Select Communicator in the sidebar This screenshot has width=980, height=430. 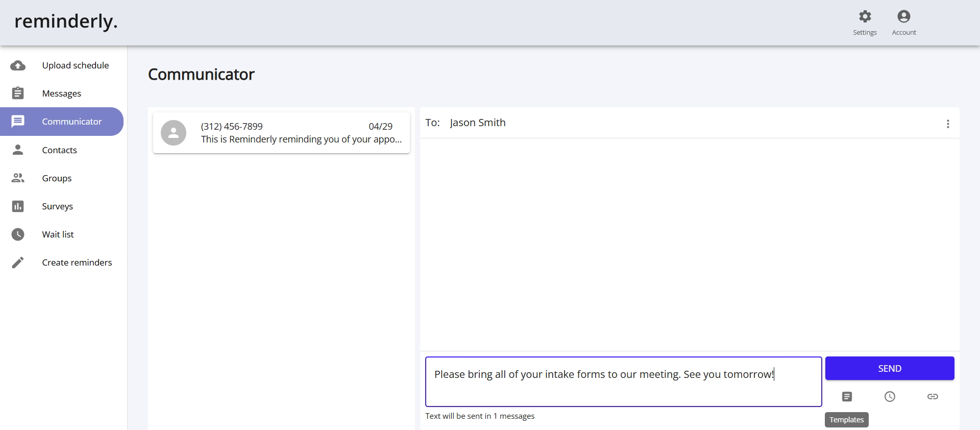tap(62, 122)
